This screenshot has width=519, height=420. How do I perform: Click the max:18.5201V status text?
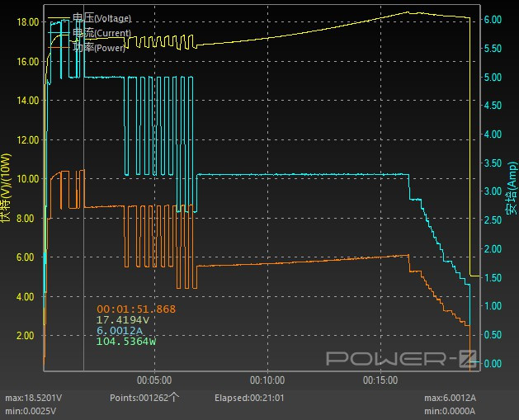pos(34,398)
